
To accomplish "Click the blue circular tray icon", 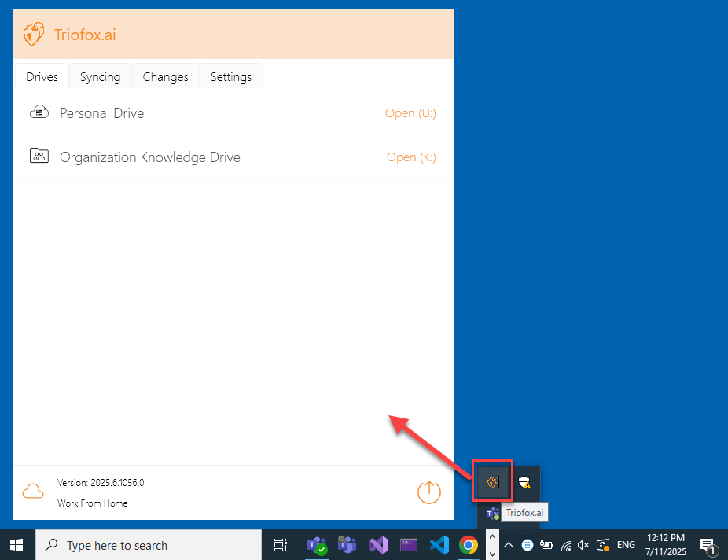I will coord(528,545).
